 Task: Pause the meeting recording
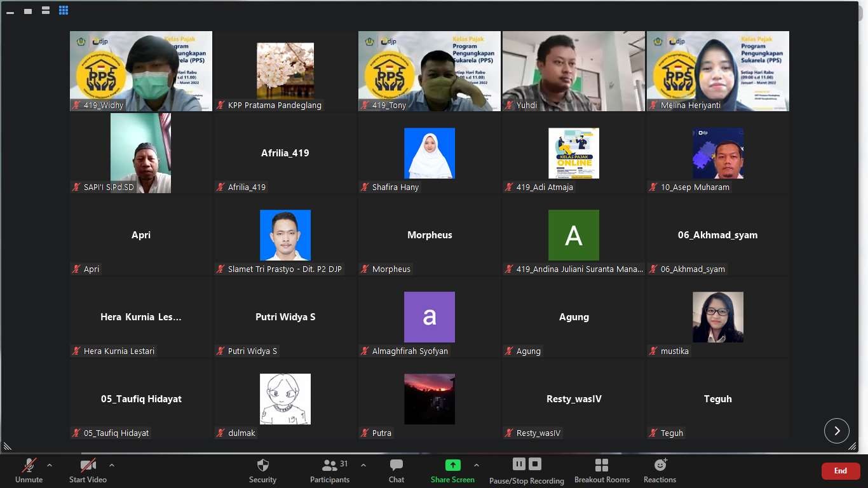(519, 464)
